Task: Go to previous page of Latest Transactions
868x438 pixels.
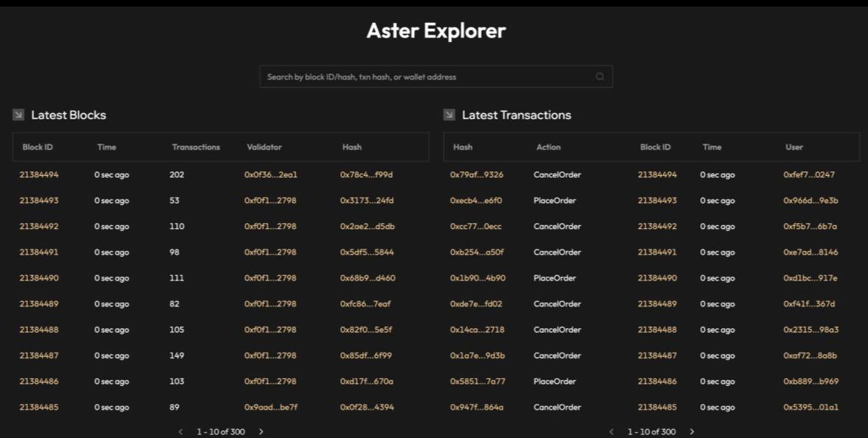Action: [x=611, y=431]
